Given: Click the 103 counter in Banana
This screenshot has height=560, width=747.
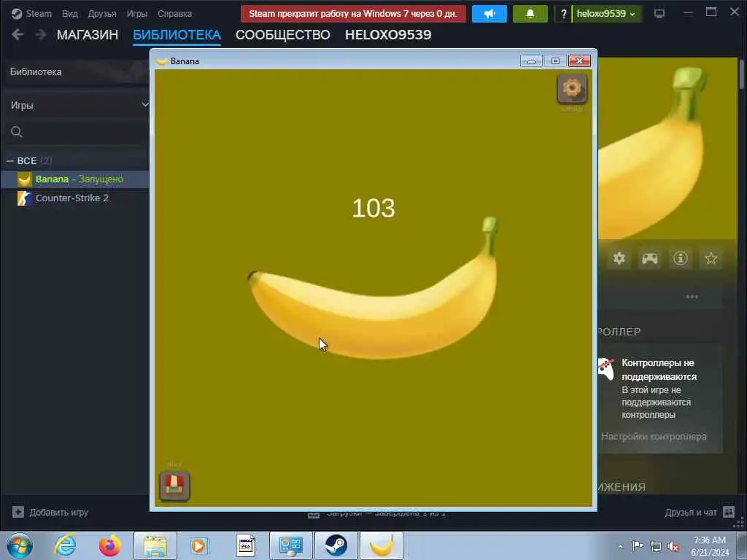Looking at the screenshot, I should coord(373,208).
